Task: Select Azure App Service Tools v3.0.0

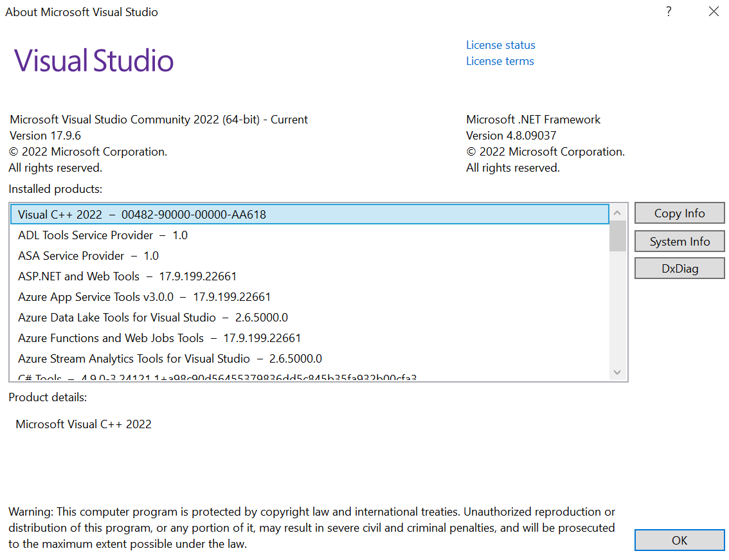Action: 144,297
